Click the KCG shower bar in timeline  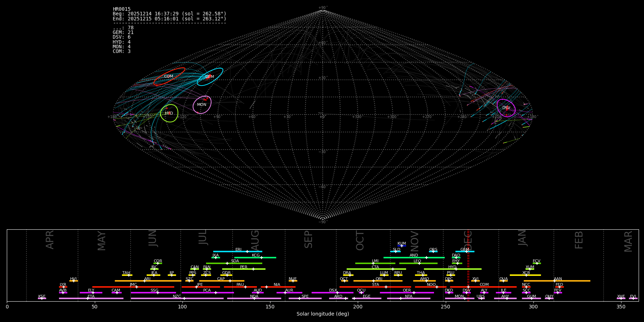(x=255, y=257)
